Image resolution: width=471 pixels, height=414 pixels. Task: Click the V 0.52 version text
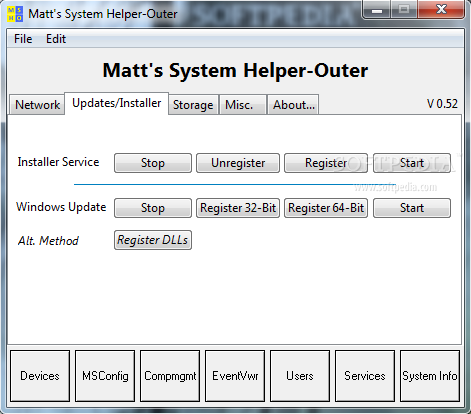[442, 104]
